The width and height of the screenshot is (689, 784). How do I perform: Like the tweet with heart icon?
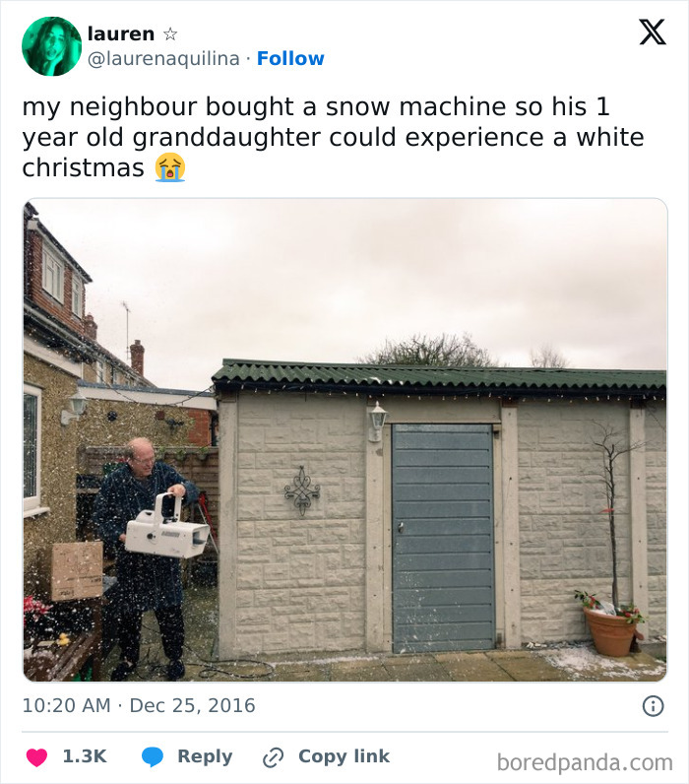tap(36, 757)
